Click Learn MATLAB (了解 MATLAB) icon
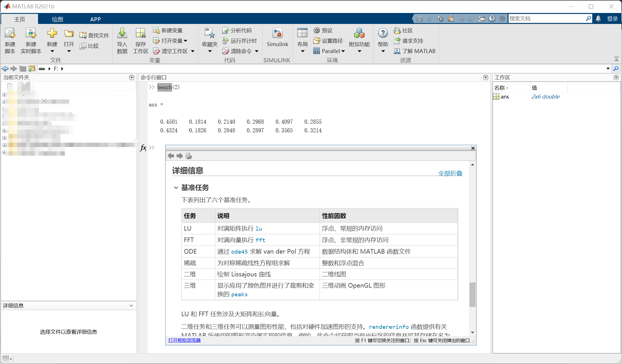This screenshot has height=364, width=622. [397, 51]
